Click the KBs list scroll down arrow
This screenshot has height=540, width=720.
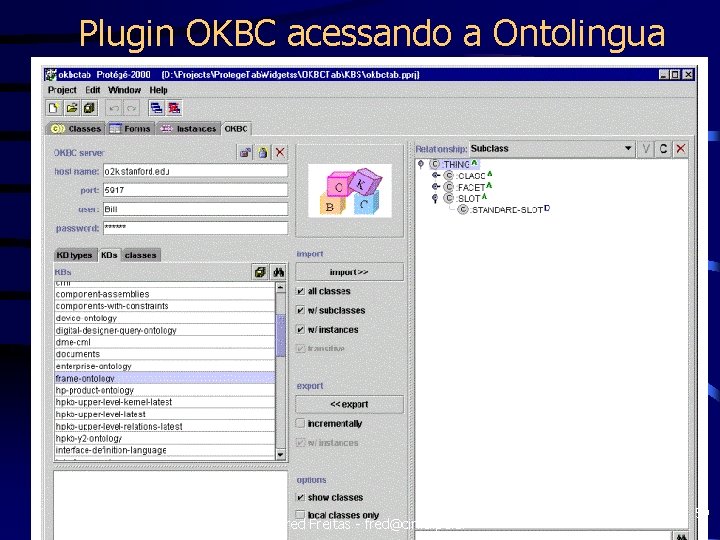pyautogui.click(x=281, y=455)
